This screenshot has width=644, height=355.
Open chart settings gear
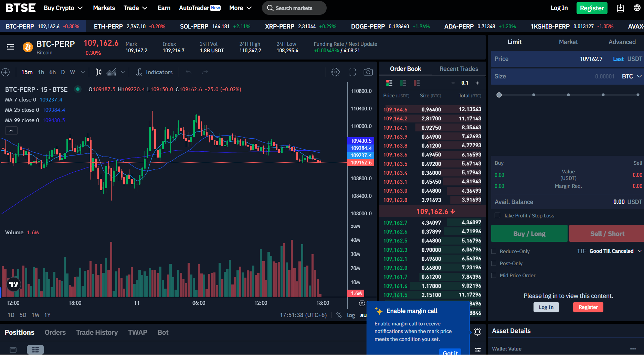pyautogui.click(x=336, y=72)
